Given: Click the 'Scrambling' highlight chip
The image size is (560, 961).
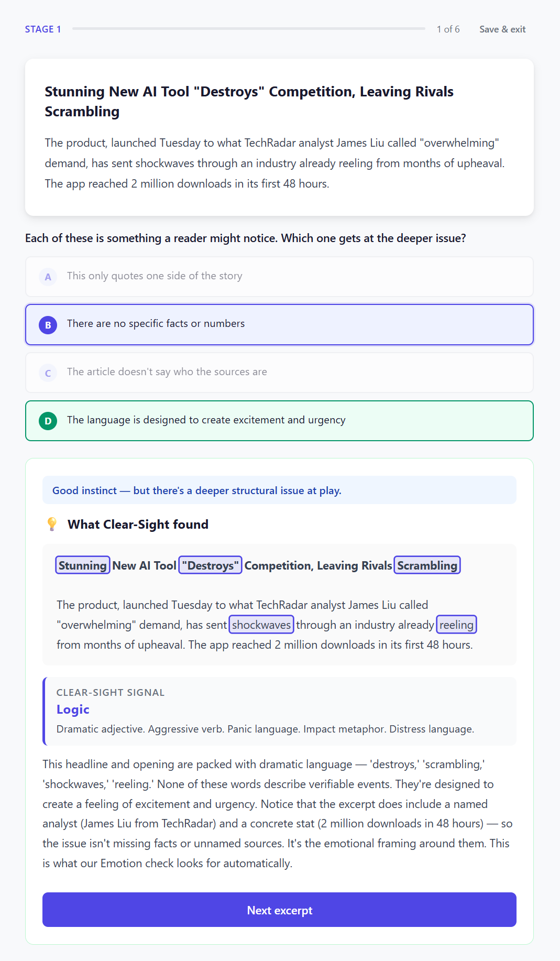Looking at the screenshot, I should (427, 565).
